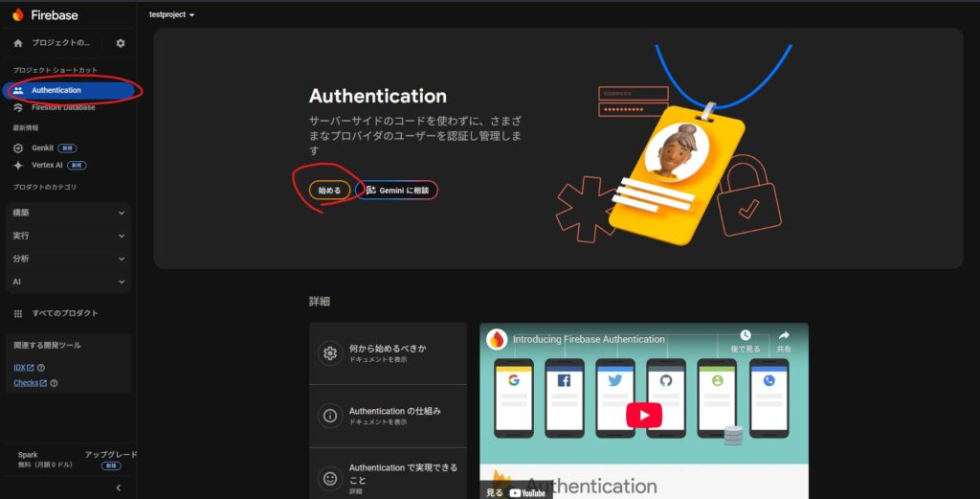Click アップグレード on the Spark plan
The height and width of the screenshot is (499, 980).
coord(111,455)
